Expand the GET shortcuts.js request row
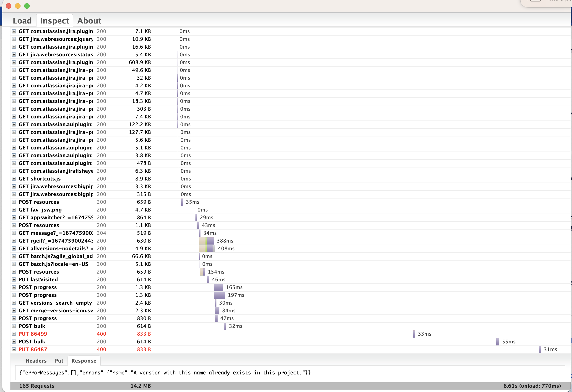Image resolution: width=572 pixels, height=392 pixels. tap(14, 179)
